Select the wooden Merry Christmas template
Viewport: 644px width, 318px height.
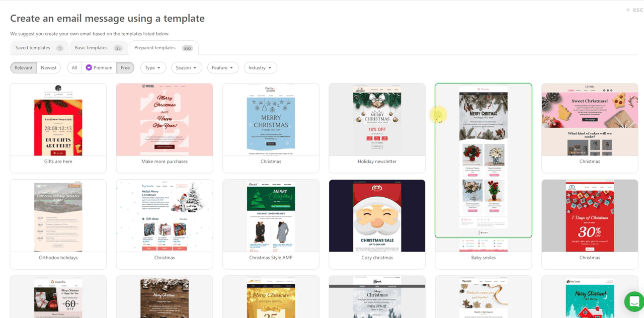(x=165, y=297)
